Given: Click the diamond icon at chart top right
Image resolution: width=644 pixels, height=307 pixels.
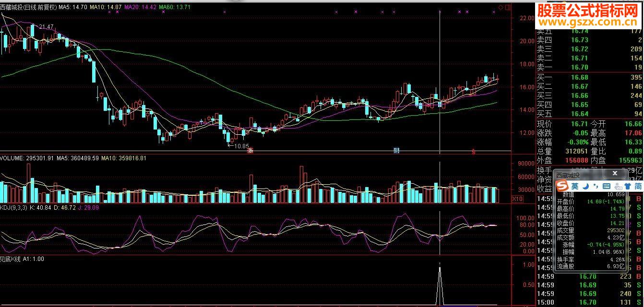Looking at the screenshot, I should [x=501, y=8].
